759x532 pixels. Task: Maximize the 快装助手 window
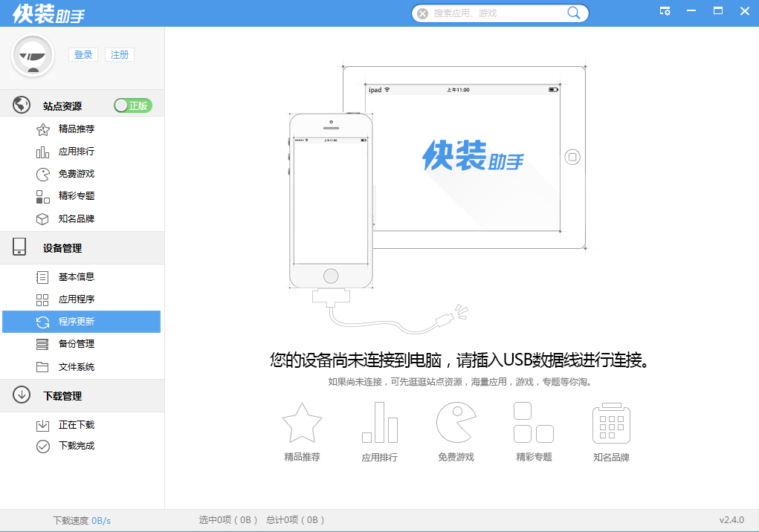(x=718, y=10)
